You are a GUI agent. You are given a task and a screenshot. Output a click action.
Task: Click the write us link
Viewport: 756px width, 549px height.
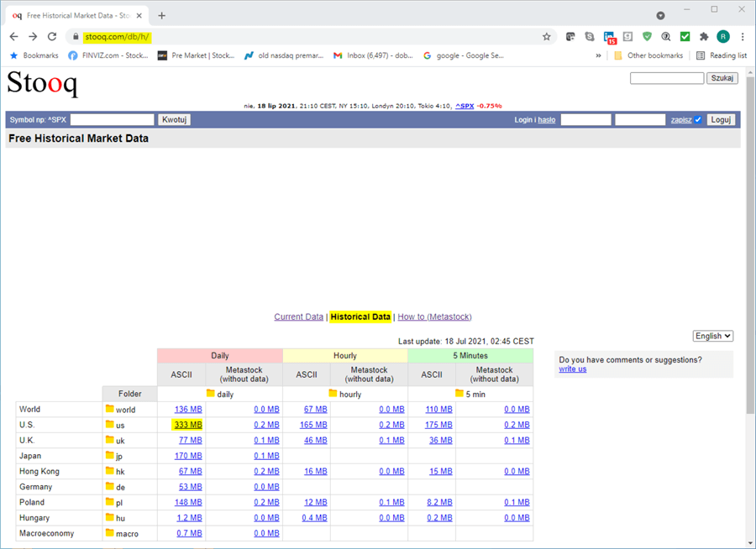point(573,369)
